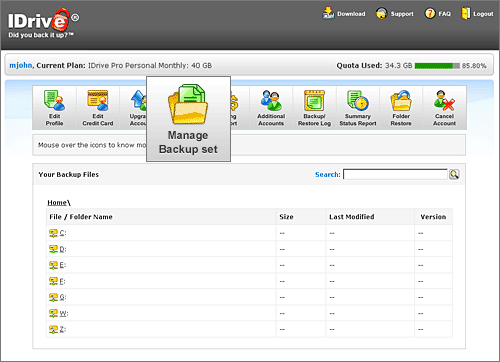This screenshot has width=500, height=362.
Task: Open the Support link
Action: coord(402,14)
